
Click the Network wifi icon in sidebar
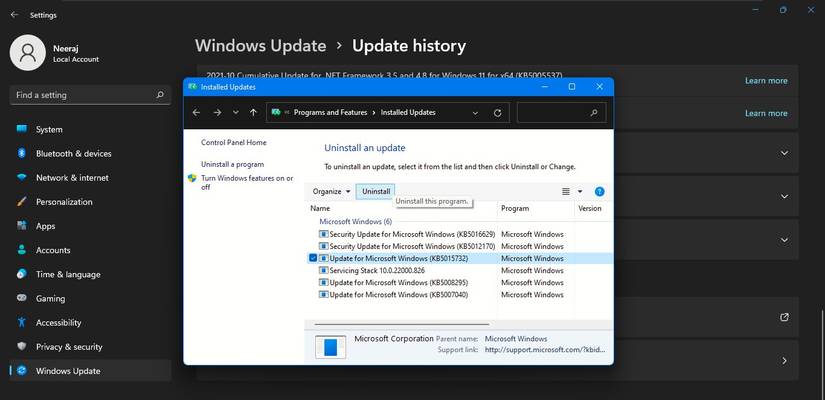pos(22,177)
